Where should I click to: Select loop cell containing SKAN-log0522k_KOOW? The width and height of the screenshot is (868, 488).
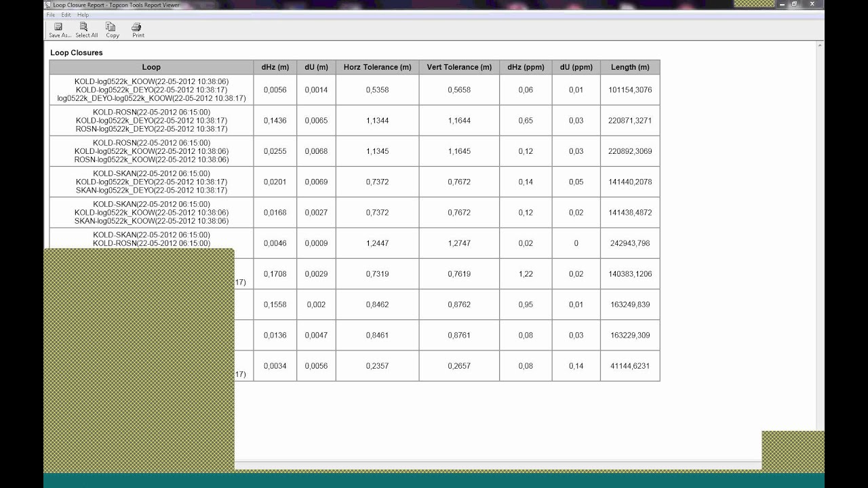tap(151, 212)
